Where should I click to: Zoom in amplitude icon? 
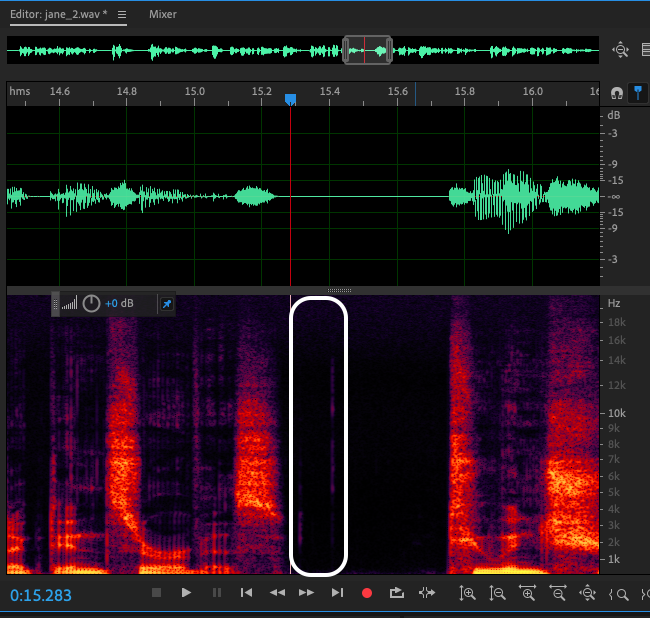[467, 593]
